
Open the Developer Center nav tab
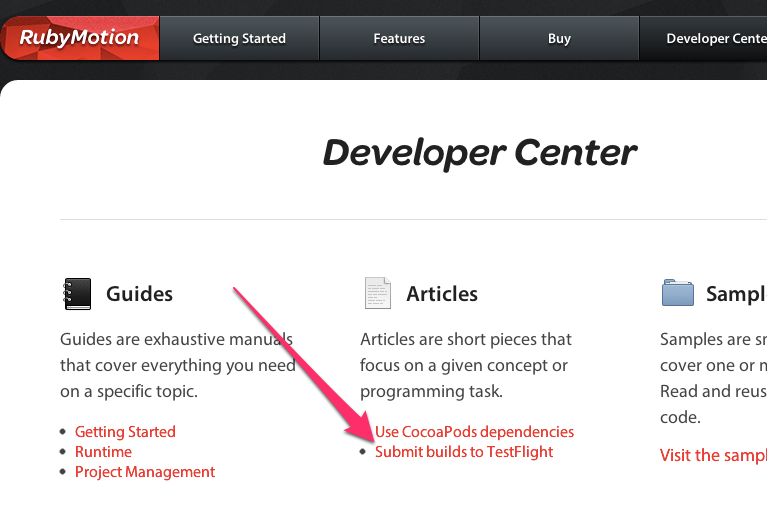(703, 38)
